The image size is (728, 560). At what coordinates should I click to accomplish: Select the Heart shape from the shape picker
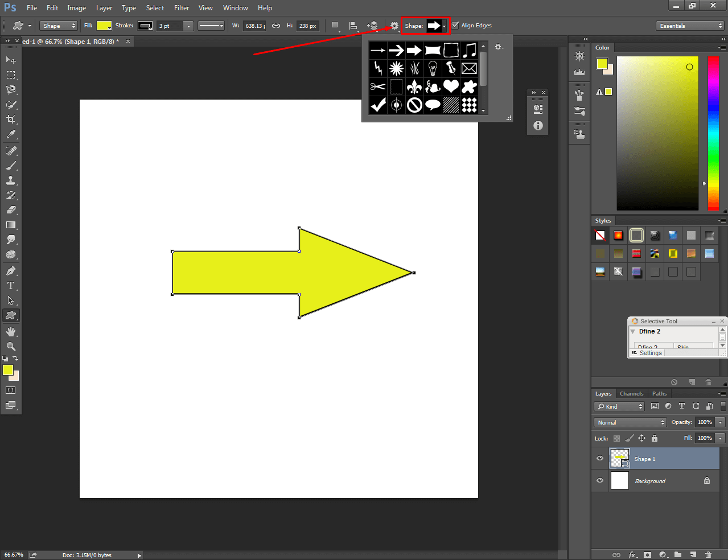451,86
